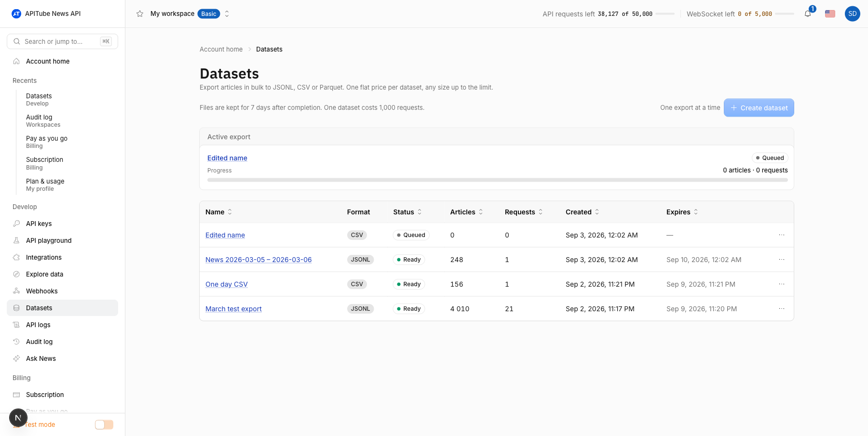The image size is (868, 436).
Task: Click the Integrations puzzle icon
Action: (16, 257)
